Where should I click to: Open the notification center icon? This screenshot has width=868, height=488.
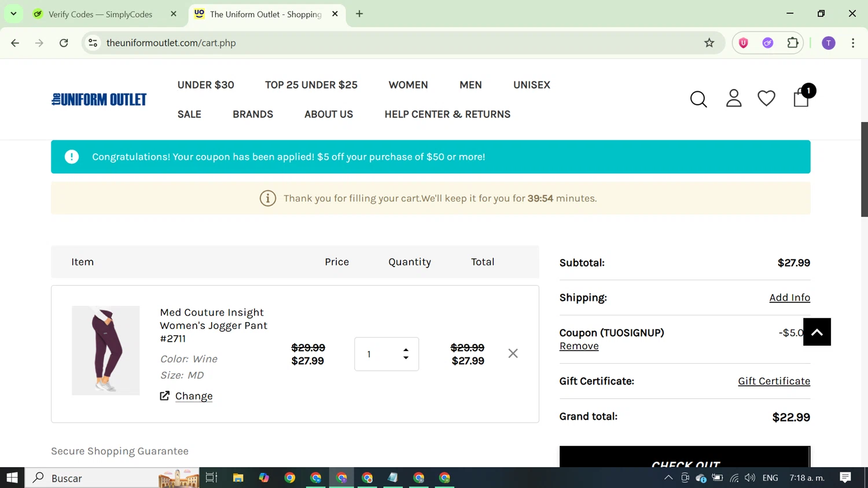click(x=845, y=478)
